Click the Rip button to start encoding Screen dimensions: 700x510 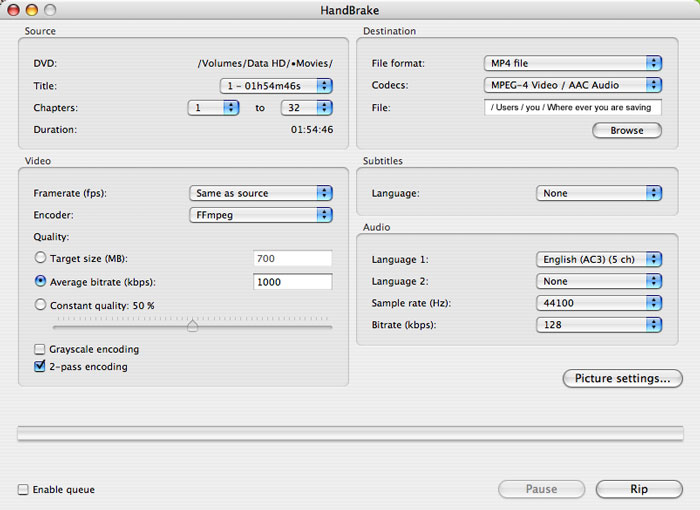coord(639,489)
